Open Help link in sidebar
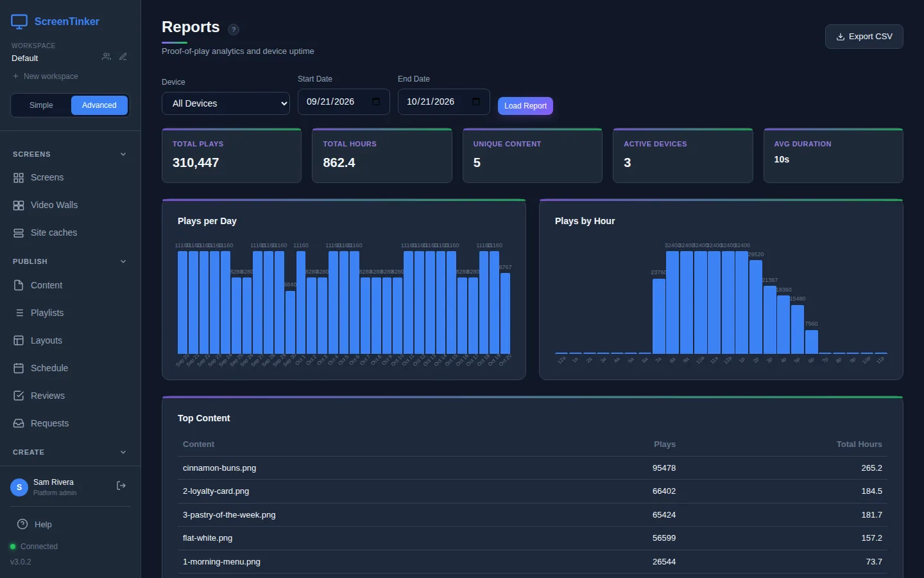The height and width of the screenshot is (578, 924). pos(34,525)
